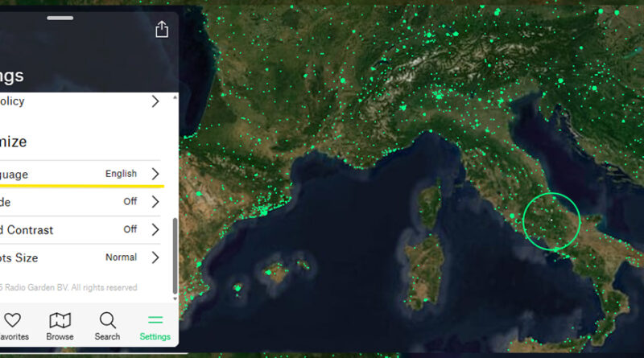
Task: Expand the Language row chevron
Action: click(x=155, y=174)
